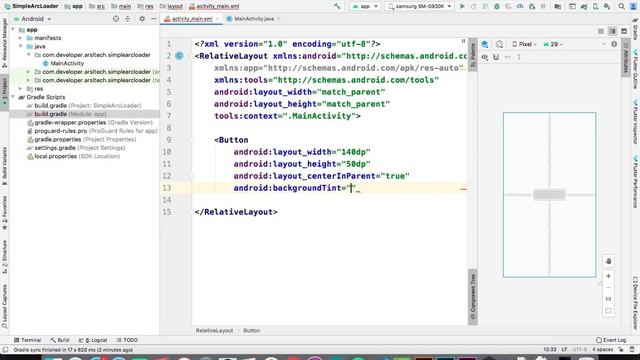Select the pan hand tool in preview
The height and width of the screenshot is (360, 640).
point(608,261)
